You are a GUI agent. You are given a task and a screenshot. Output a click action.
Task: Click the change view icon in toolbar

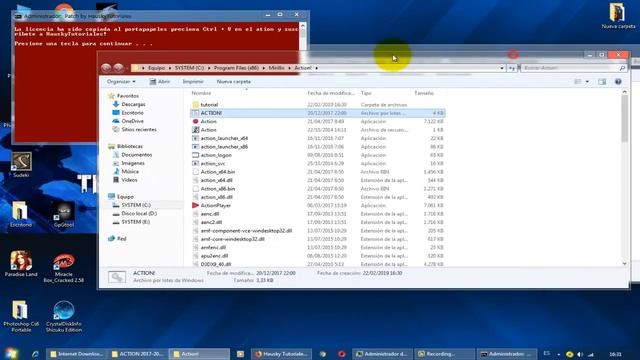point(578,82)
